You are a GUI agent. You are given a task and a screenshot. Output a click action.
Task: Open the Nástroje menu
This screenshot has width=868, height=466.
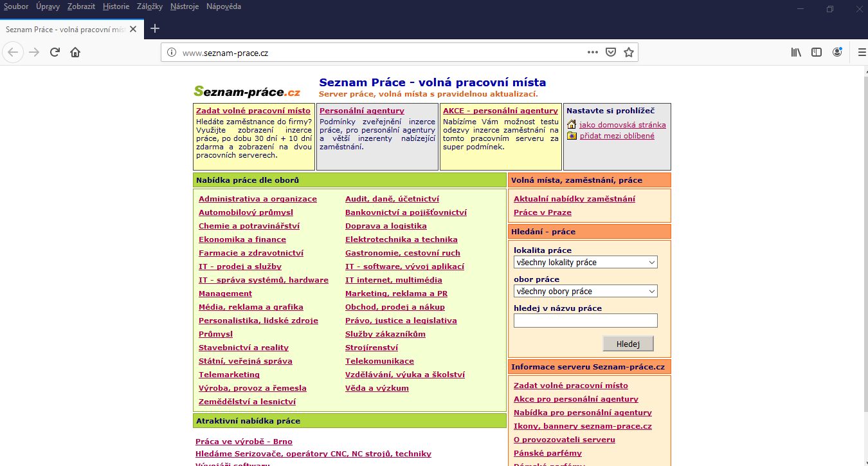[185, 6]
